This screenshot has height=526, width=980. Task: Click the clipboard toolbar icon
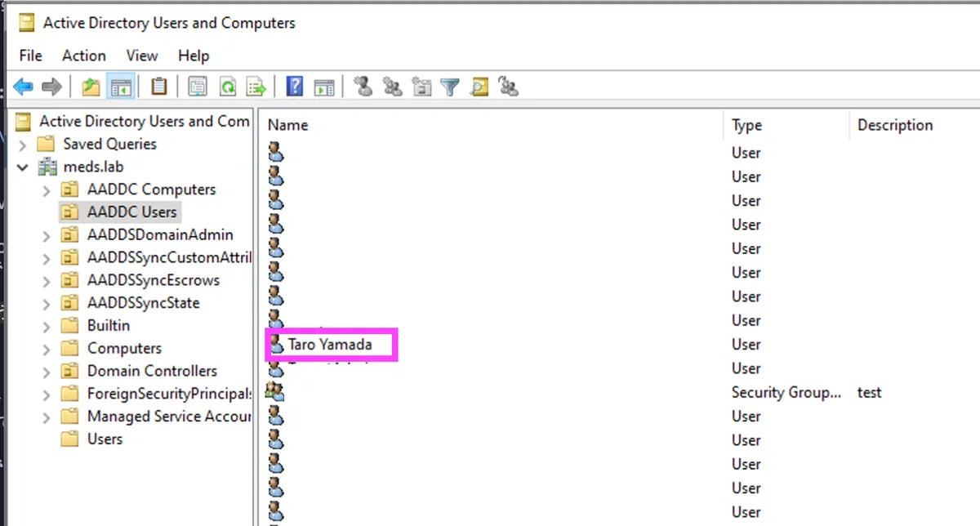coord(159,87)
